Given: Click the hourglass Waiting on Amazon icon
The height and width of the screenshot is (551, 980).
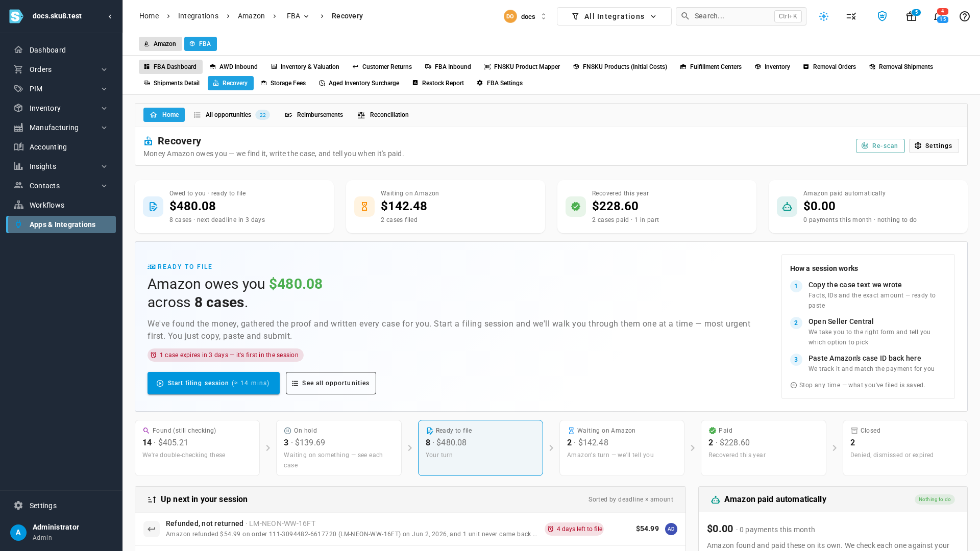Looking at the screenshot, I should click(x=364, y=207).
